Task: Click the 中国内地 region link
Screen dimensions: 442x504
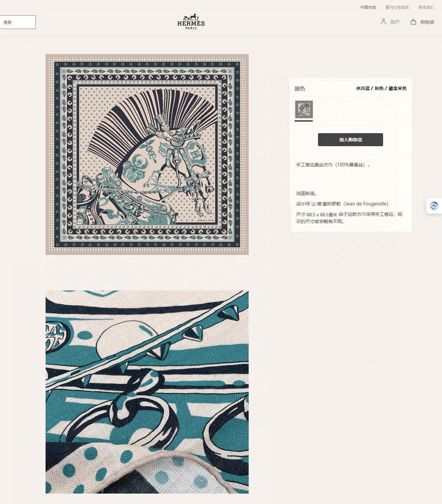Action: (368, 7)
